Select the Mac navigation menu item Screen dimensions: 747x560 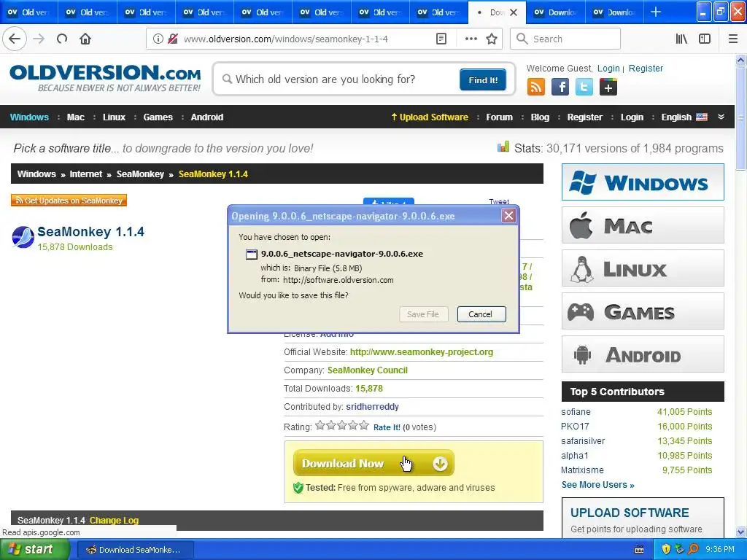point(76,117)
